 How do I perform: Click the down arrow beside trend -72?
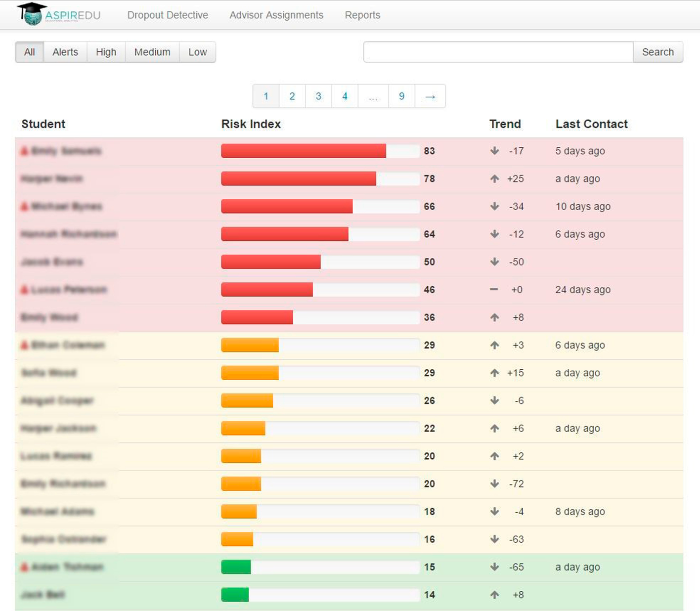[x=494, y=483]
